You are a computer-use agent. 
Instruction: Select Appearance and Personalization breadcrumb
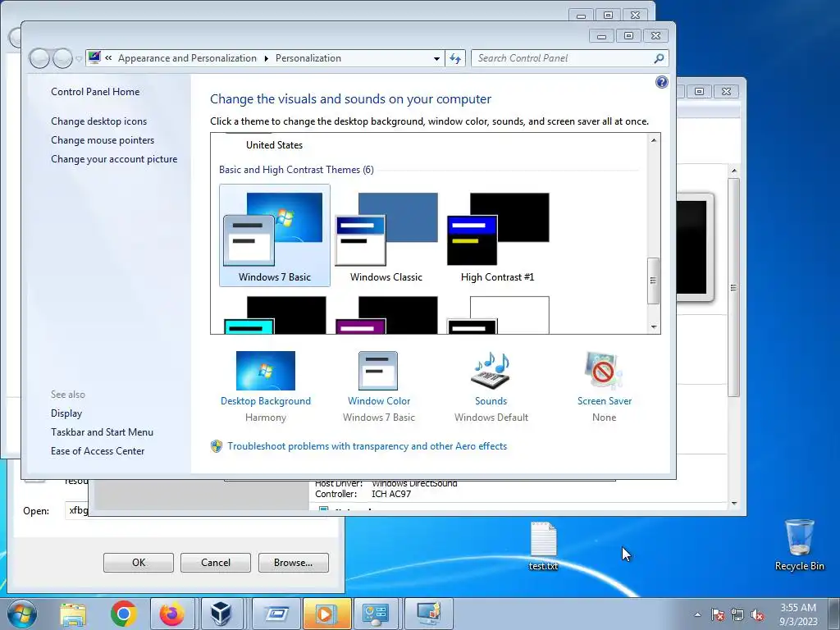point(187,58)
